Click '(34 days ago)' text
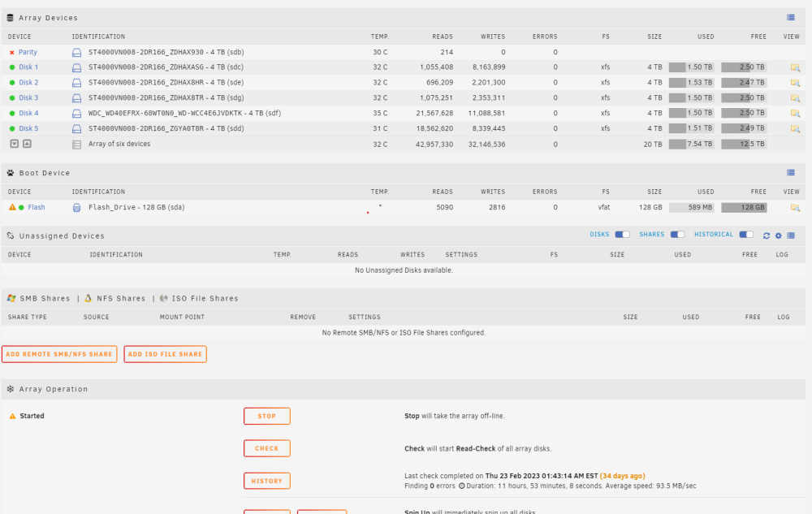Image resolution: width=812 pixels, height=514 pixels. [623, 476]
